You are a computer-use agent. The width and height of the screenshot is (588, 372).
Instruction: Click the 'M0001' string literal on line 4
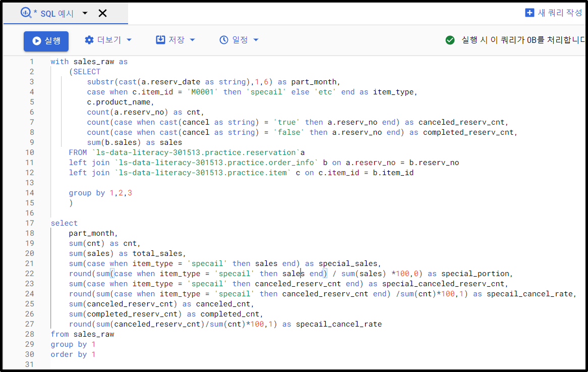pyautogui.click(x=203, y=92)
